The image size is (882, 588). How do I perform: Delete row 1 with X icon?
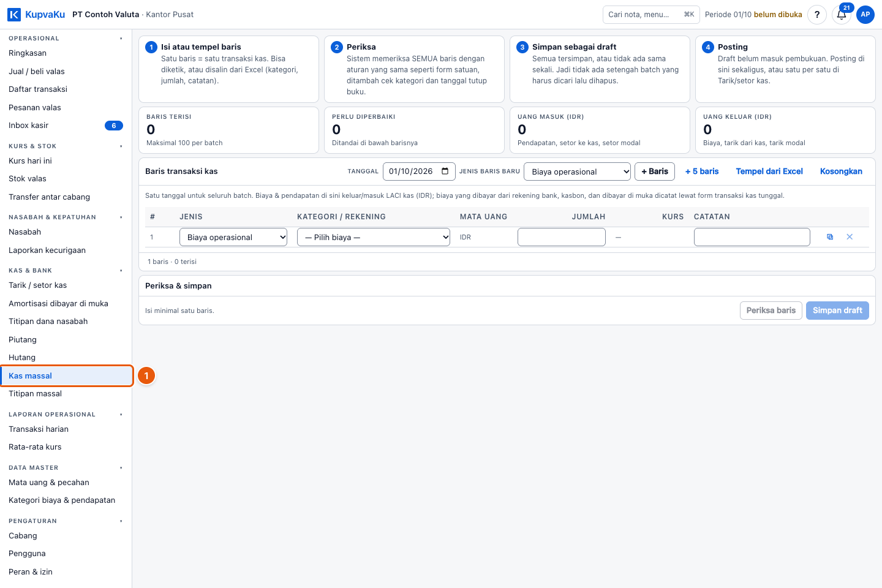(850, 237)
